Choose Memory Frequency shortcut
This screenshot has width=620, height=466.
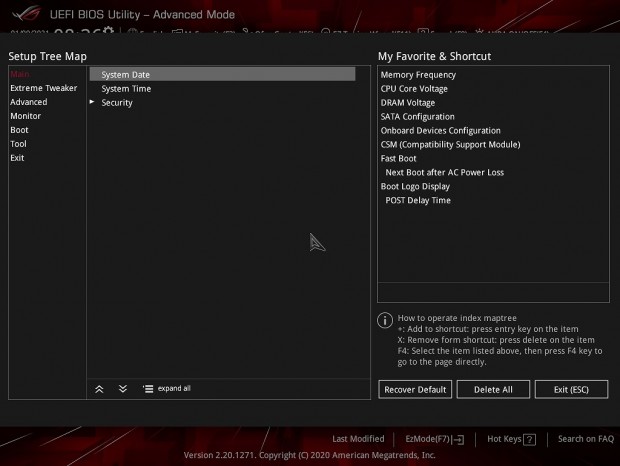[418, 75]
